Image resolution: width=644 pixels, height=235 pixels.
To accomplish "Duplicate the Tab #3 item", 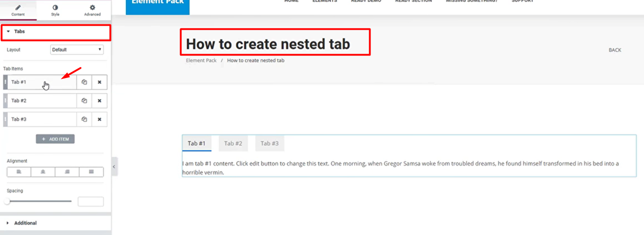I will pos(84,120).
